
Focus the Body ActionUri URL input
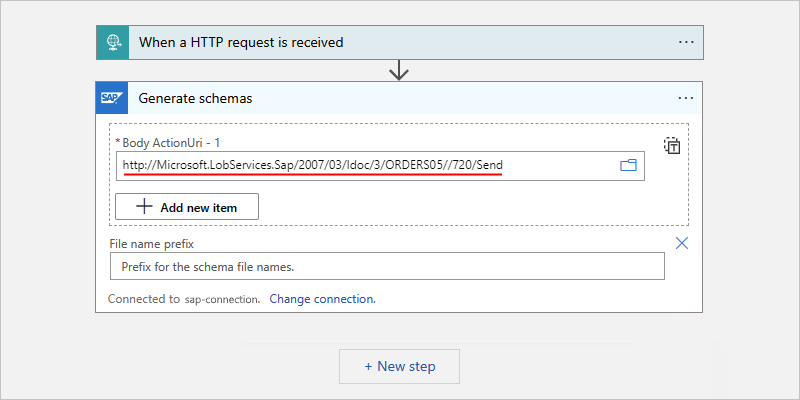coord(360,165)
